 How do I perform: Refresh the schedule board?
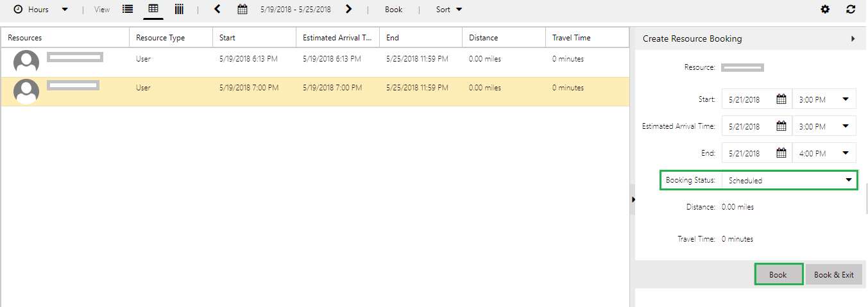coord(851,10)
